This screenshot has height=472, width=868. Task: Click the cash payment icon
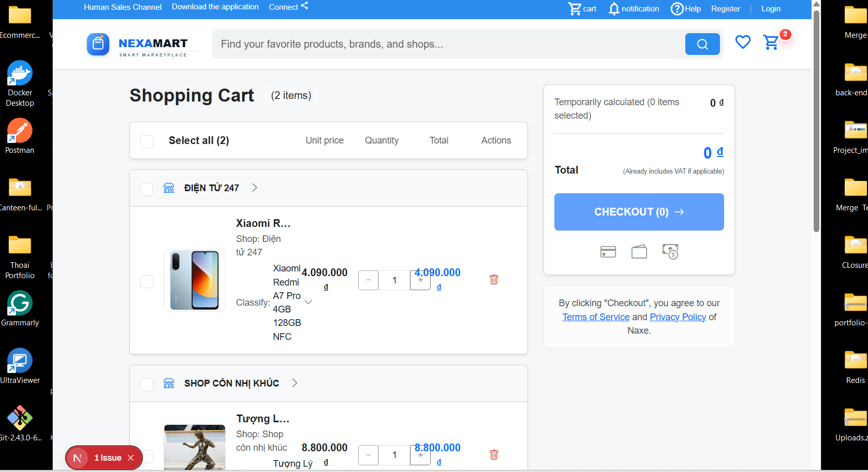(x=670, y=252)
